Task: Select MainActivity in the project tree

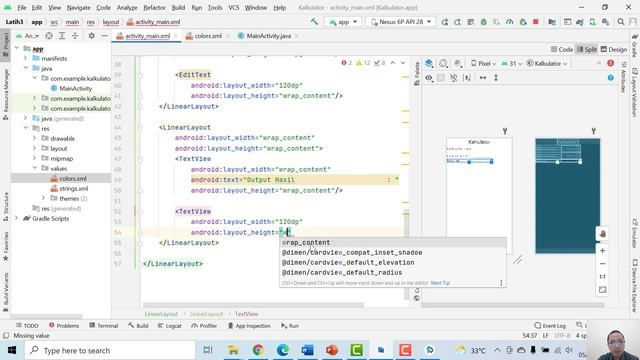Action: coord(76,88)
